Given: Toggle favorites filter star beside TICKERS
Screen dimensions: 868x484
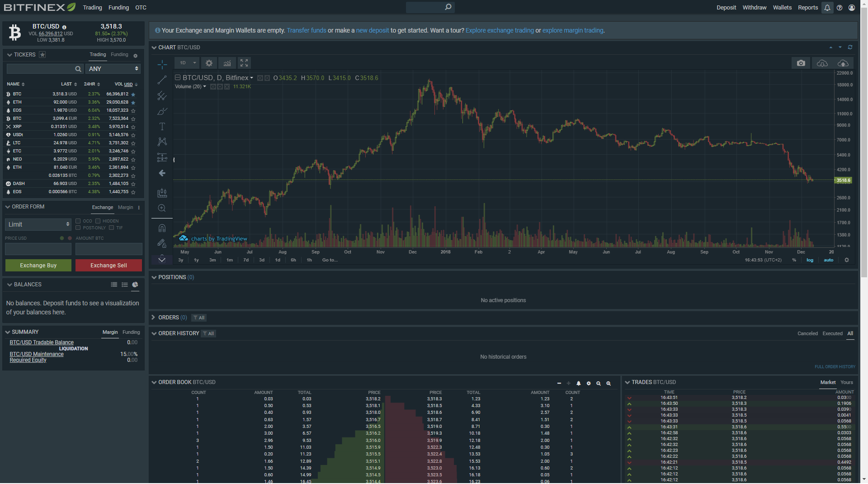Looking at the screenshot, I should pos(42,55).
